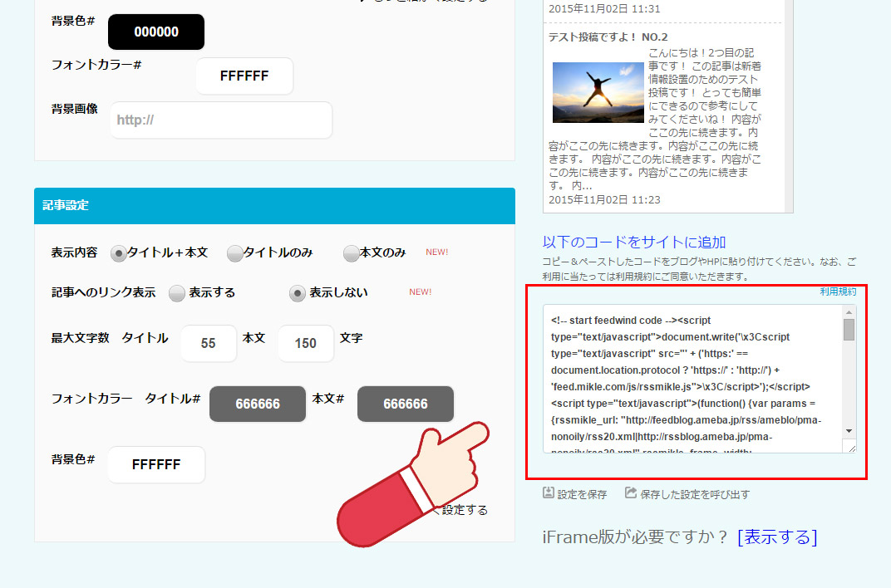The height and width of the screenshot is (588, 891).
Task: Click the code textarea scrollbar thumb
Action: (849, 330)
